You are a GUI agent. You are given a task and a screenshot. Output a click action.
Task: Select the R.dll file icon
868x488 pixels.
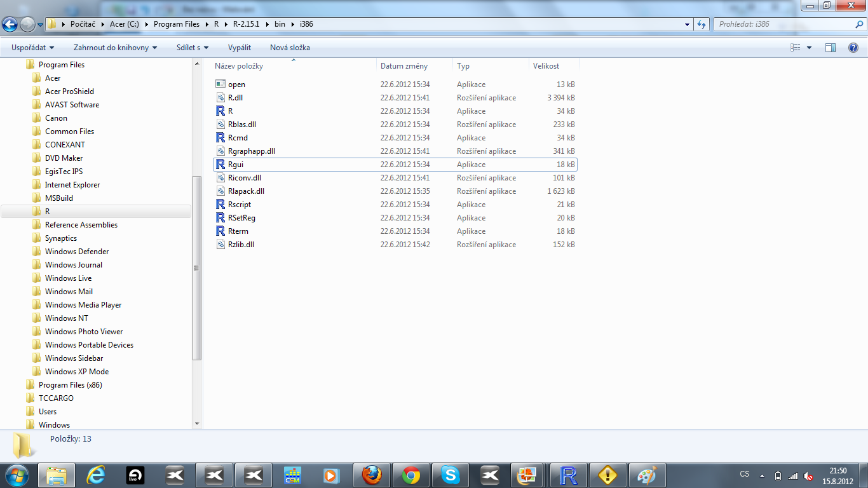[x=220, y=97]
